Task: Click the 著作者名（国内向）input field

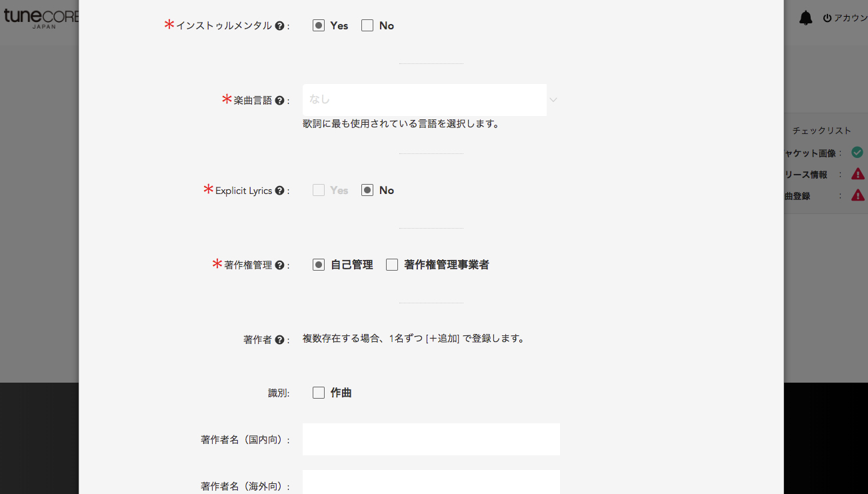Action: 431,439
